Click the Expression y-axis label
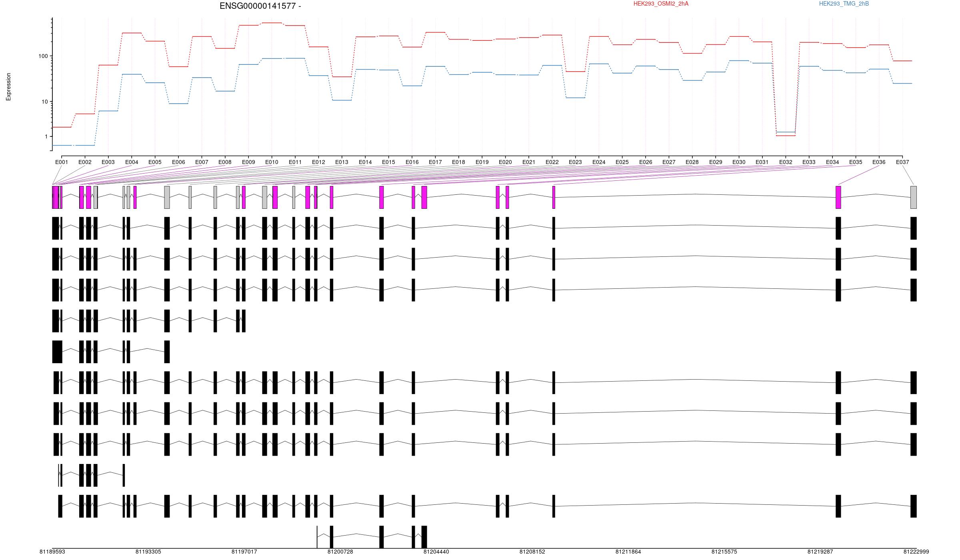 coord(8,87)
